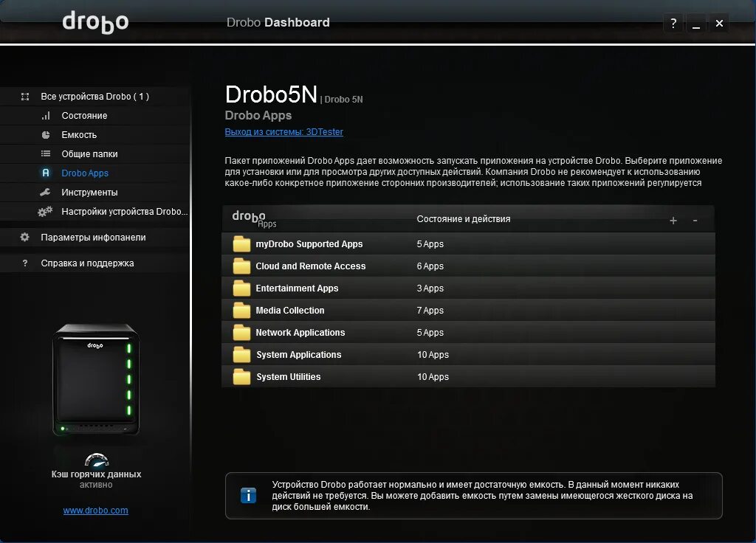Click the 'Состояние и действия' column header
Screen dimensions: 756x543
coord(464,218)
